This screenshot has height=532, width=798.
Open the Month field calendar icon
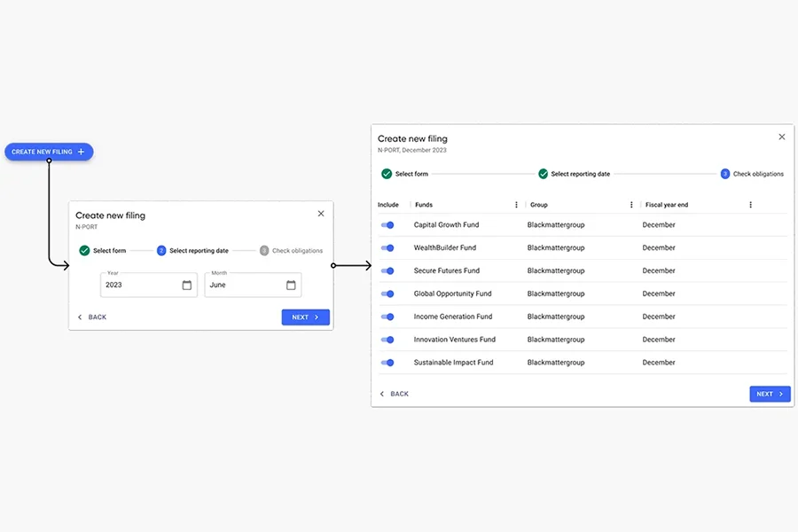pyautogui.click(x=291, y=286)
